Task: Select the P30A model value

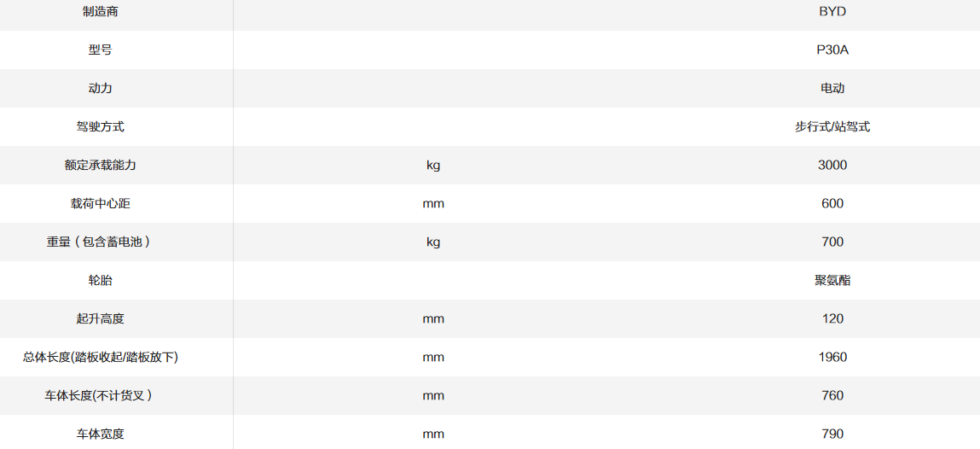Action: 832,50
